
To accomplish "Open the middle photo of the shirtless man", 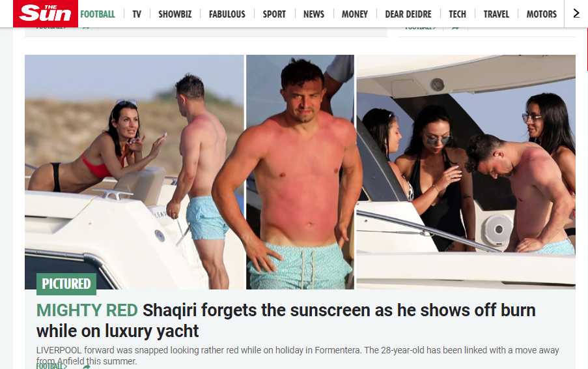I will [x=300, y=172].
